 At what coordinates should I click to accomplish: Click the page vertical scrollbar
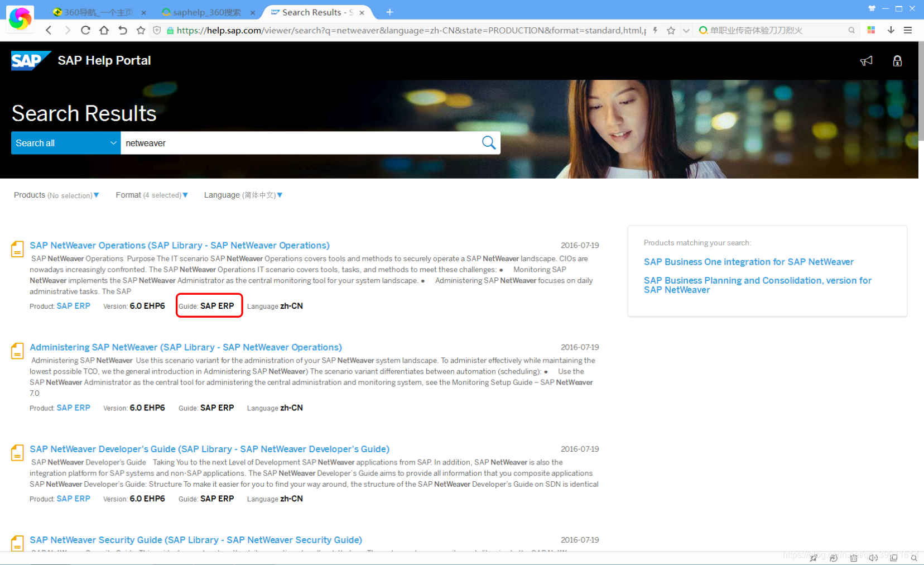pyautogui.click(x=921, y=92)
